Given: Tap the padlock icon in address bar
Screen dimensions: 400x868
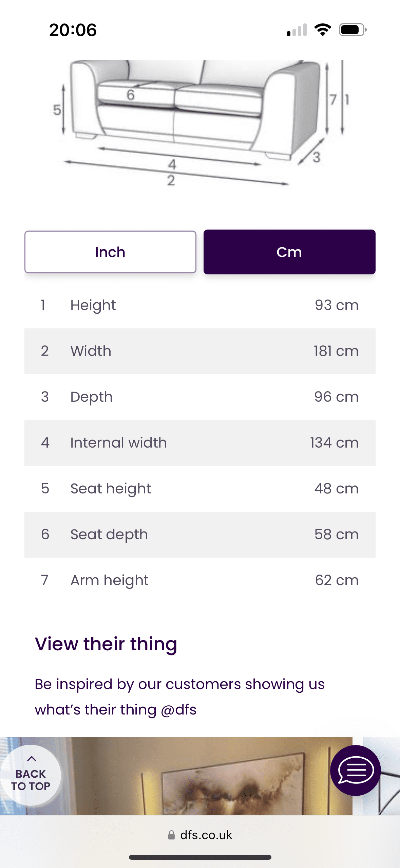Looking at the screenshot, I should click(171, 835).
